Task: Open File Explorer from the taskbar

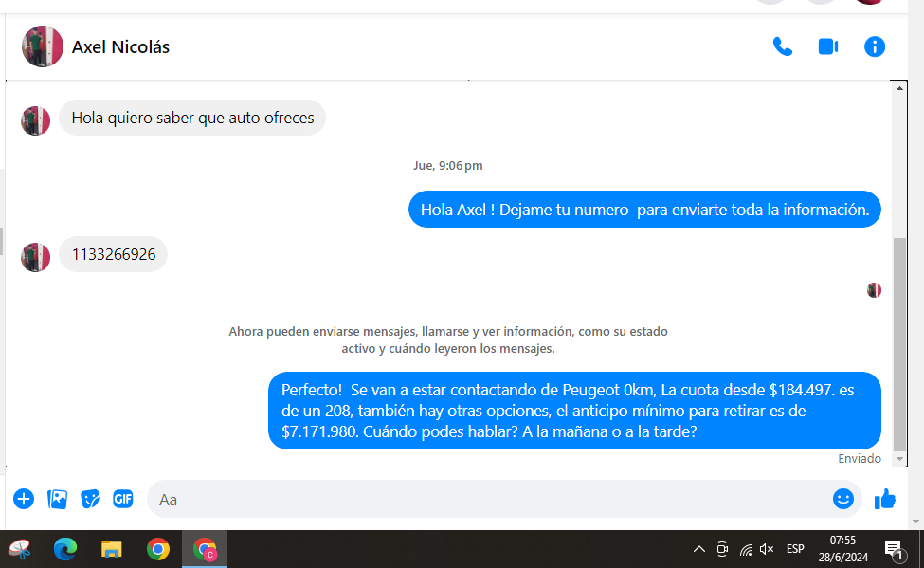Action: coord(112,549)
